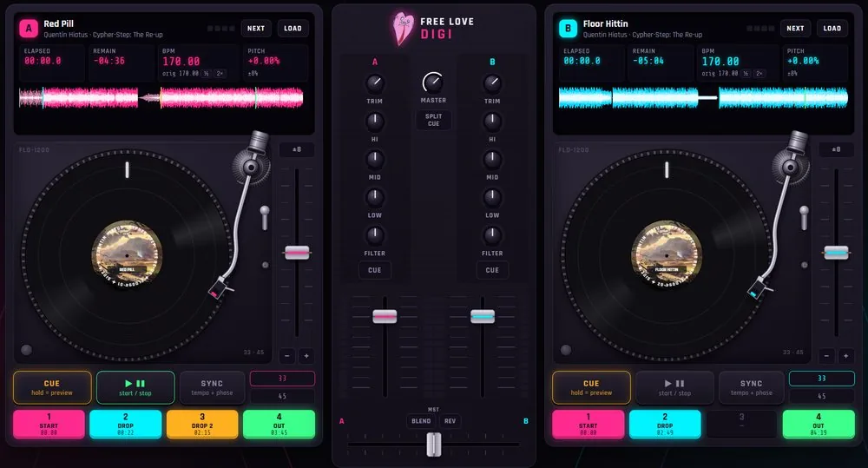Toggle deck B play/pause start stop
Viewport: 868px width, 468px height.
pos(674,388)
